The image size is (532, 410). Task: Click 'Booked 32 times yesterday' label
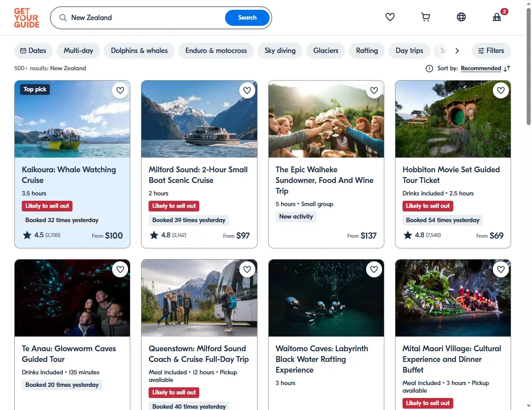coord(62,220)
